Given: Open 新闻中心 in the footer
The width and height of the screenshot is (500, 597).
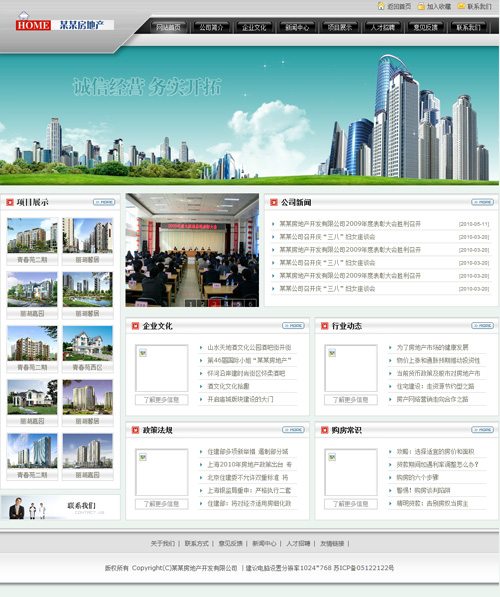Looking at the screenshot, I should (264, 543).
